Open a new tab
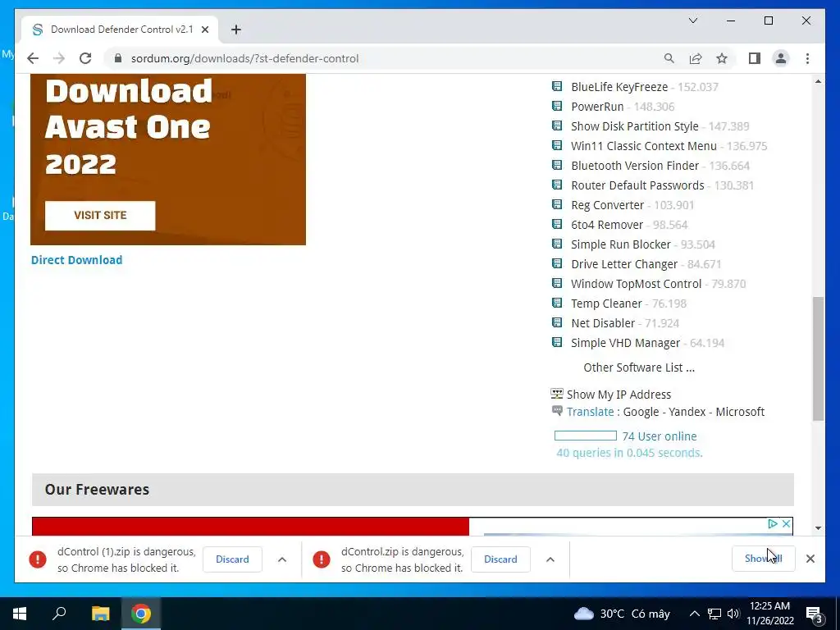 (236, 30)
